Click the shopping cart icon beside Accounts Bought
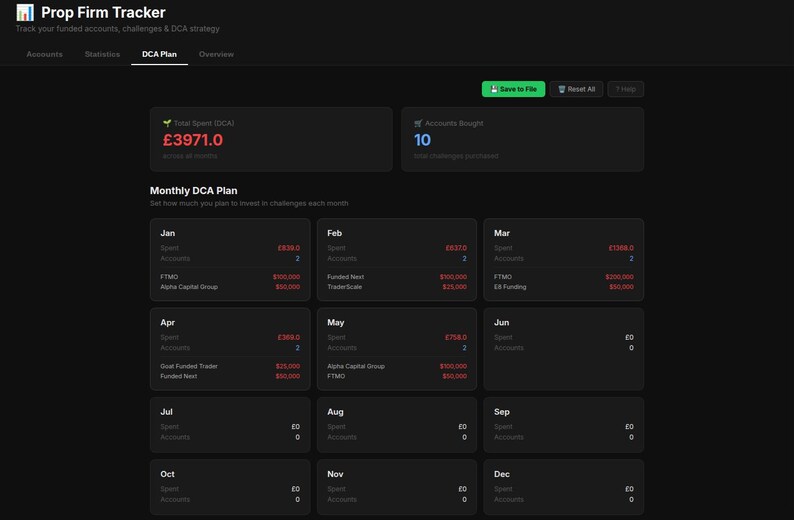The width and height of the screenshot is (794, 520). (x=418, y=123)
